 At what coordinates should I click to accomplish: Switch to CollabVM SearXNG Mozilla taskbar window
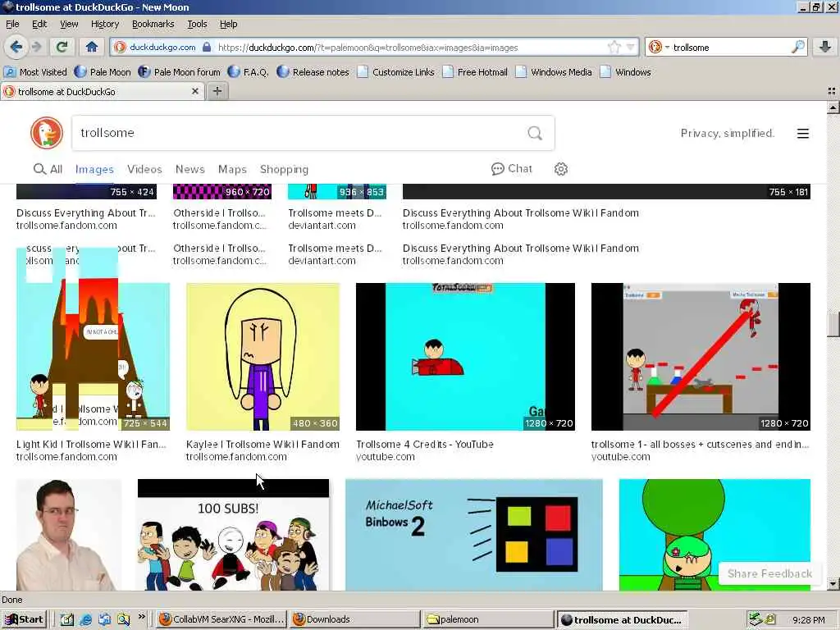(x=221, y=619)
